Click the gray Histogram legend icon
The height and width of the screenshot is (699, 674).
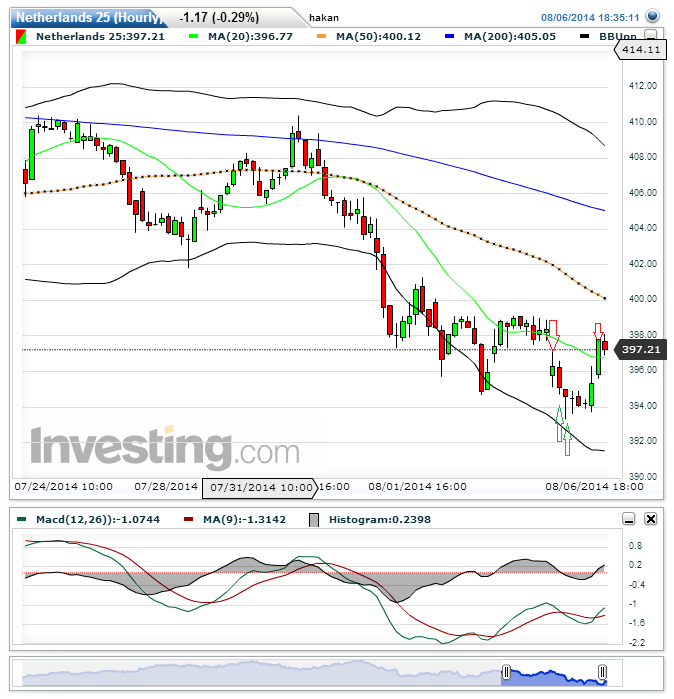tap(314, 520)
